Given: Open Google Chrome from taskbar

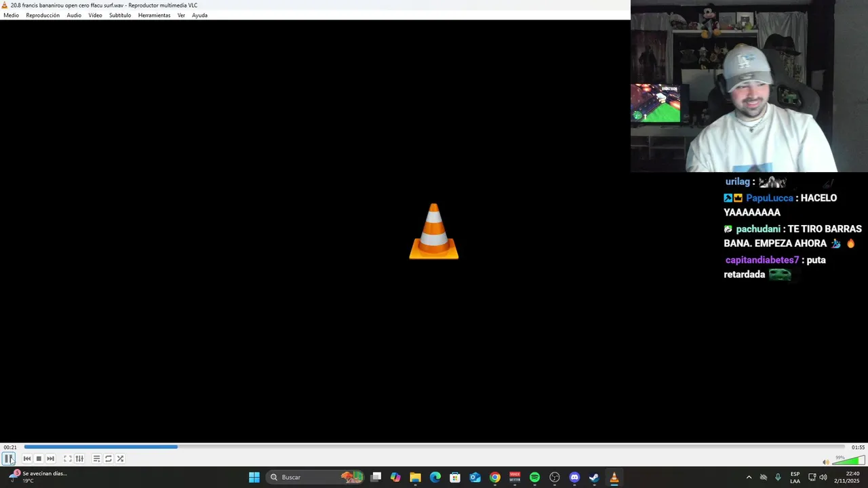Looking at the screenshot, I should coord(495,477).
